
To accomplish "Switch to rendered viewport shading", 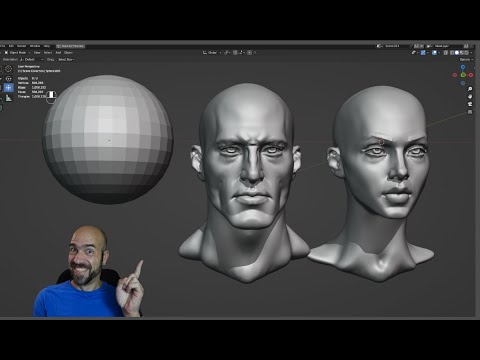I will point(466,53).
